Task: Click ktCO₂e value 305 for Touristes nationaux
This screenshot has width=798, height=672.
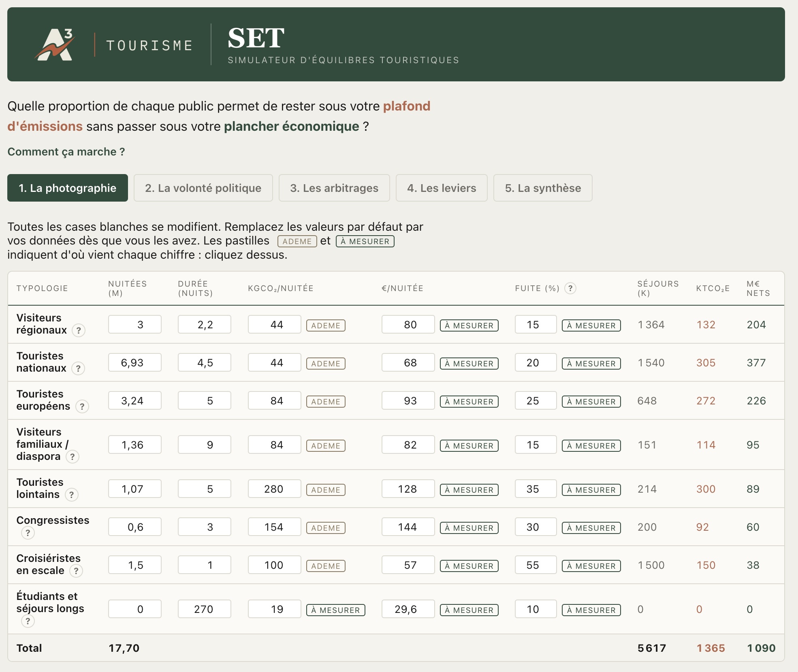Action: click(x=706, y=363)
